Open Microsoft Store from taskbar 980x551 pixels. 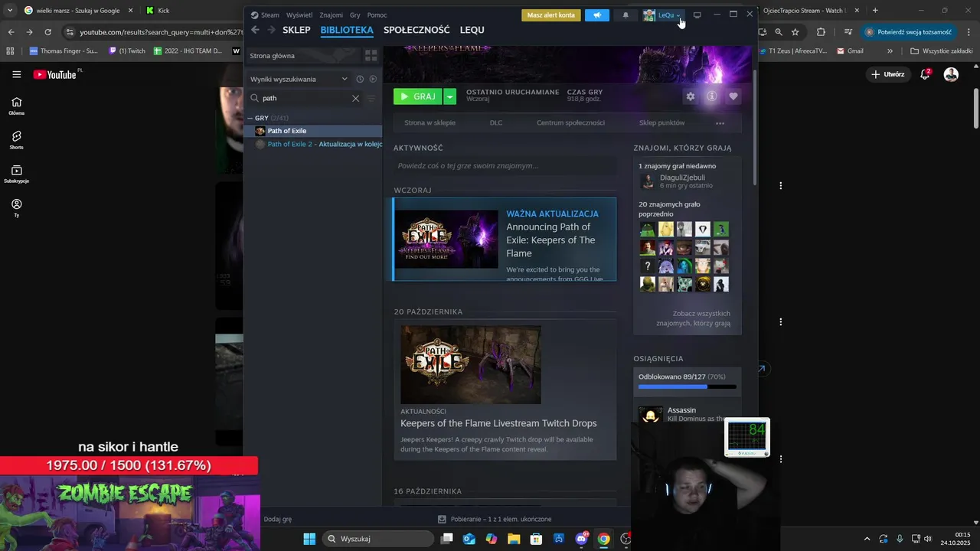(x=537, y=539)
